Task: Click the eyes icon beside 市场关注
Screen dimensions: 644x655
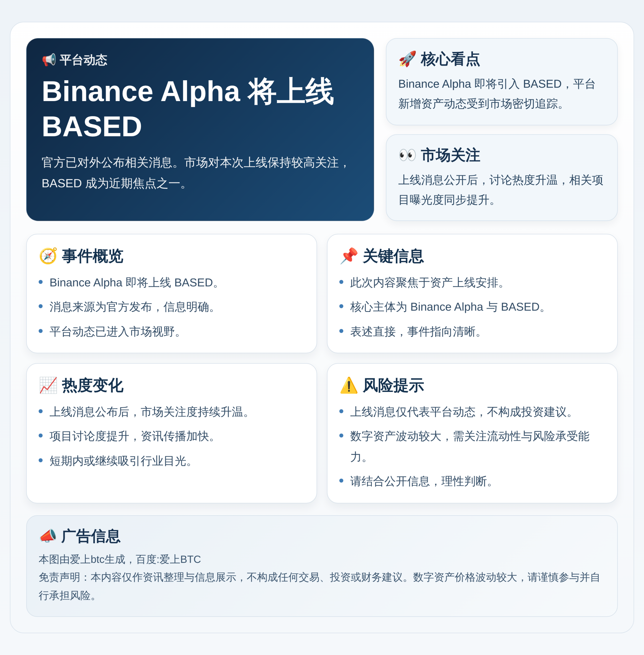Action: (407, 155)
